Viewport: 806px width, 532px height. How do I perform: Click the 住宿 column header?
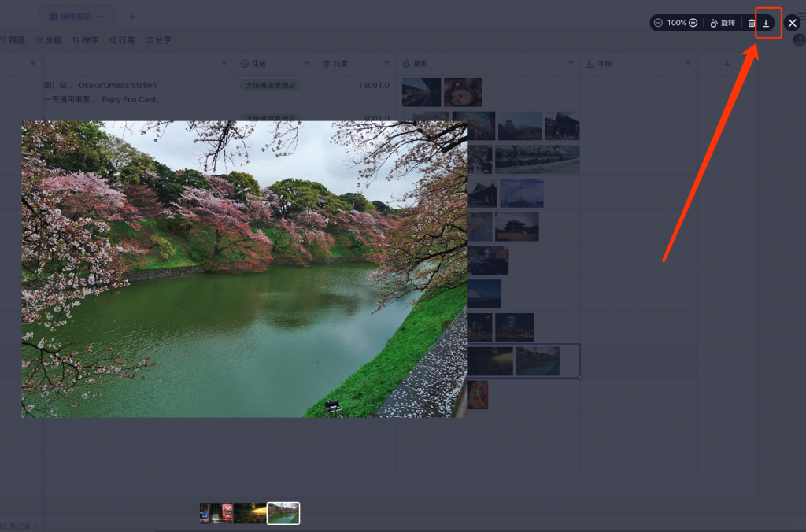click(x=275, y=64)
